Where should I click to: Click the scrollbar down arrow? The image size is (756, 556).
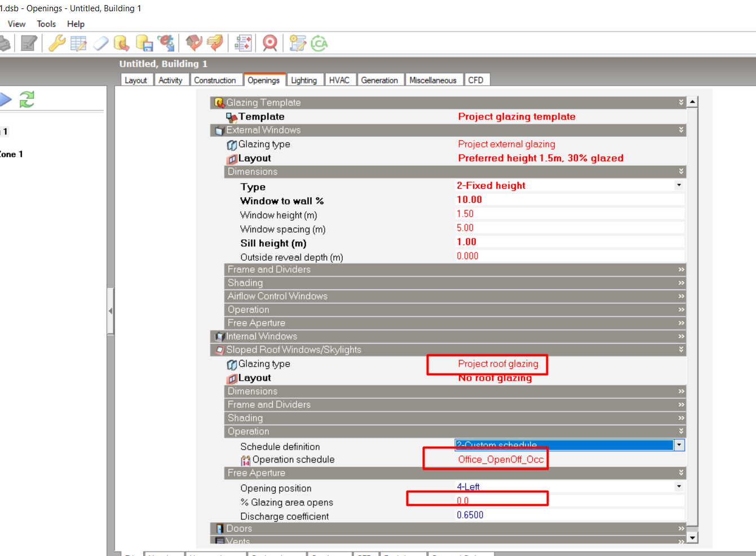[x=692, y=537]
